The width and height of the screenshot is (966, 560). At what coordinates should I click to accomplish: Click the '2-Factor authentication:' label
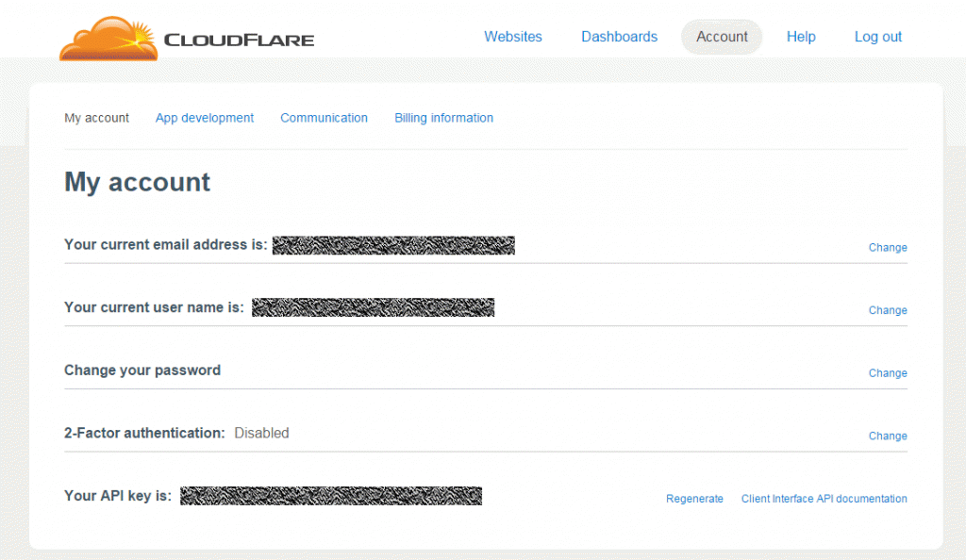(144, 434)
